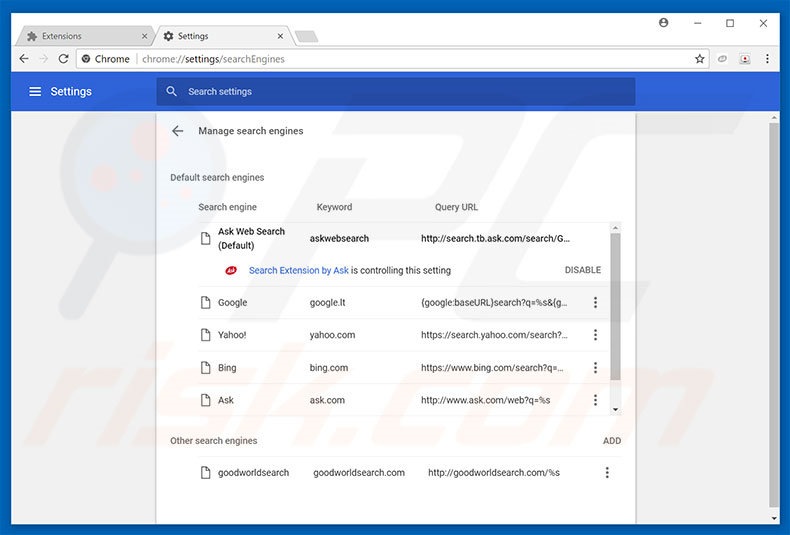Click scroll-up arrow of engines list
Image resolution: width=790 pixels, height=535 pixels.
[x=615, y=228]
